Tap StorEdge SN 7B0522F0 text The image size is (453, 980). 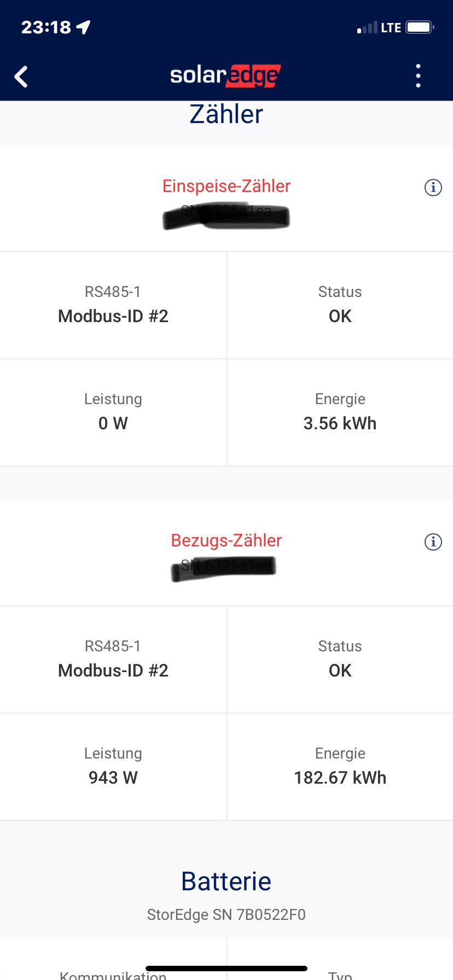click(226, 914)
